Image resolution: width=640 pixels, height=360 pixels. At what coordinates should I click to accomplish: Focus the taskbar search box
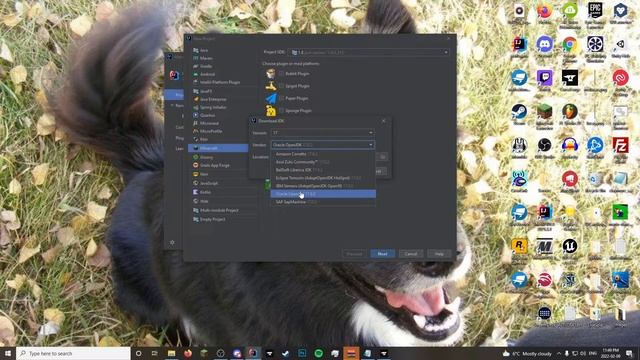click(x=73, y=353)
